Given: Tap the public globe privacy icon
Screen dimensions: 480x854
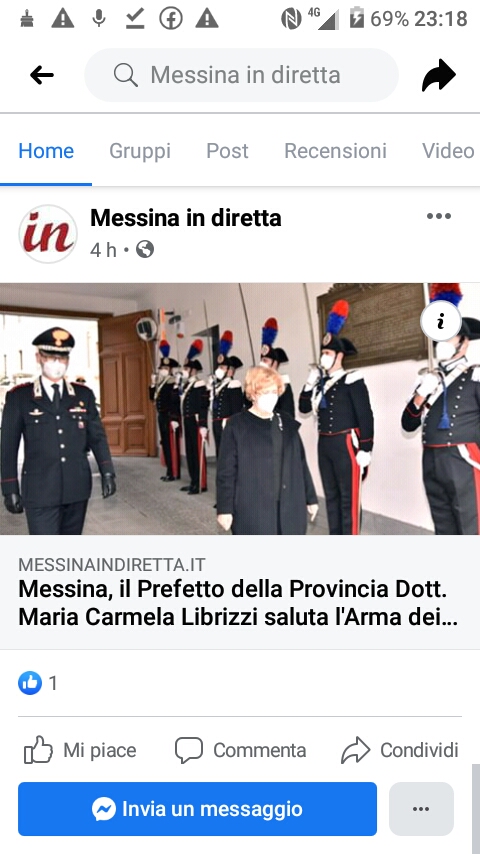Looking at the screenshot, I should coord(144,249).
